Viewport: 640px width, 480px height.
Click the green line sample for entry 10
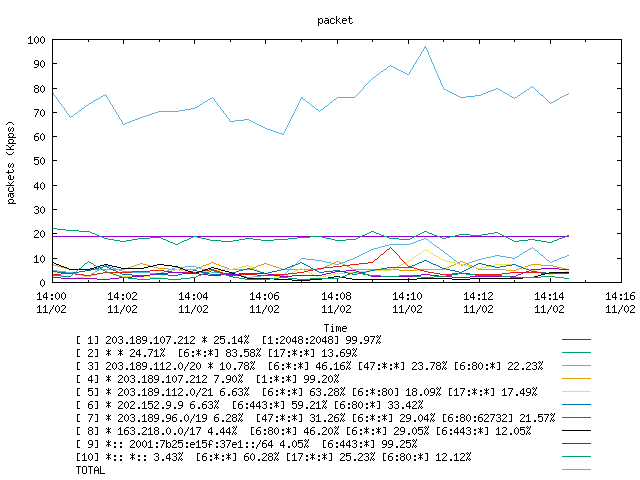click(576, 457)
